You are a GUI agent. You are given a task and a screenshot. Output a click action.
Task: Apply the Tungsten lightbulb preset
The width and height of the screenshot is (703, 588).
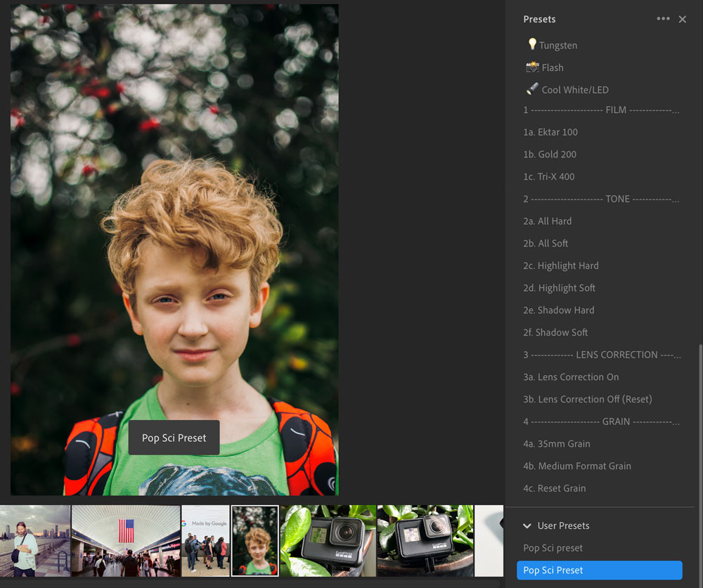(558, 45)
